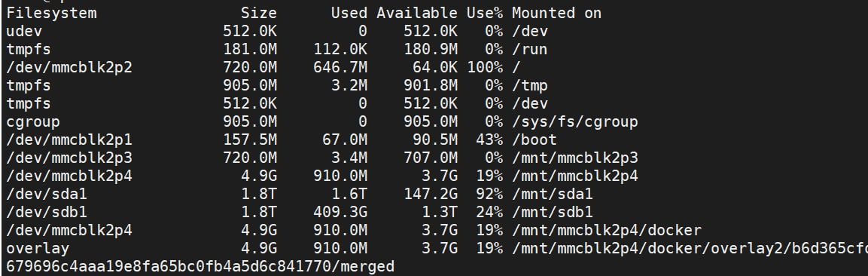Screen dimensions: 868x276
Task: Click the /dev/sda1 filesystem name
Action: tap(47, 194)
